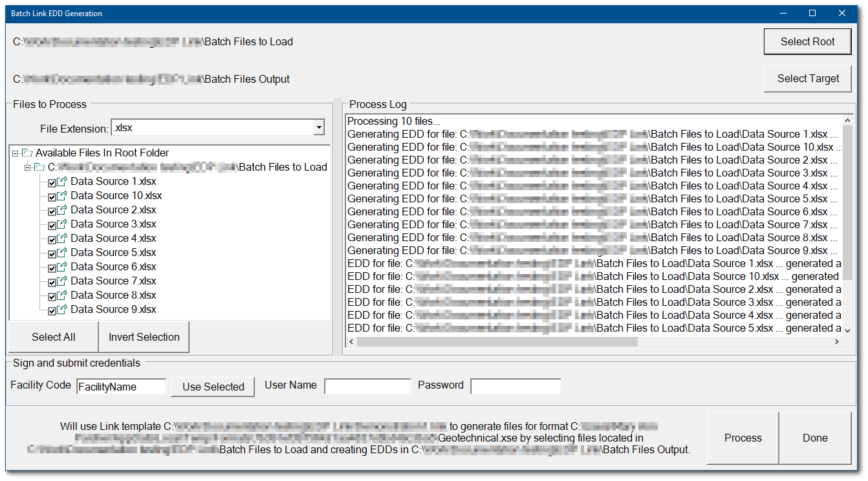Maximize the Batch Link EDD Generation window
Image resolution: width=868 pixels, height=481 pixels.
(x=812, y=13)
